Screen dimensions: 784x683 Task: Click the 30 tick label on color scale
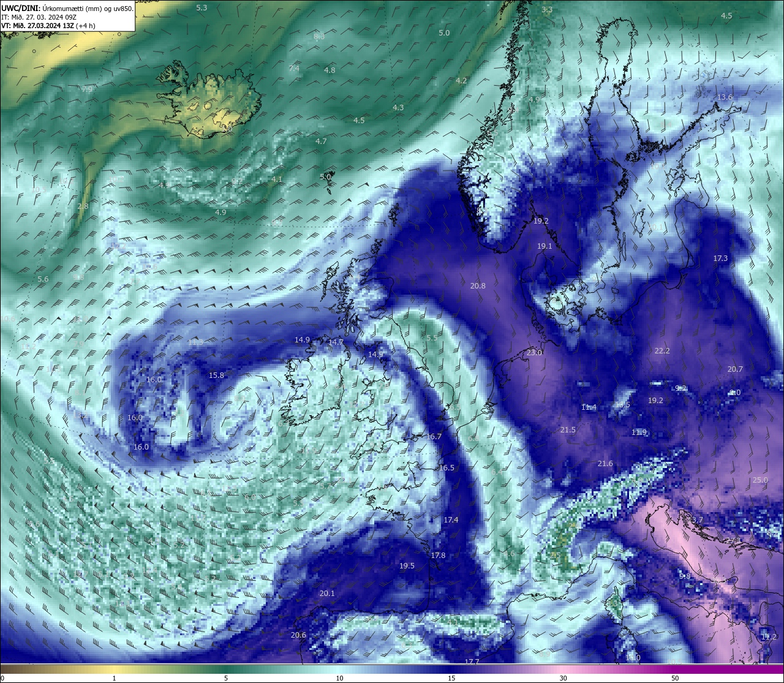pyautogui.click(x=563, y=678)
